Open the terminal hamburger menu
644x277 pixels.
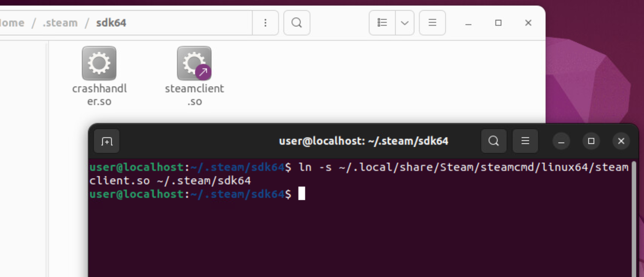[525, 141]
